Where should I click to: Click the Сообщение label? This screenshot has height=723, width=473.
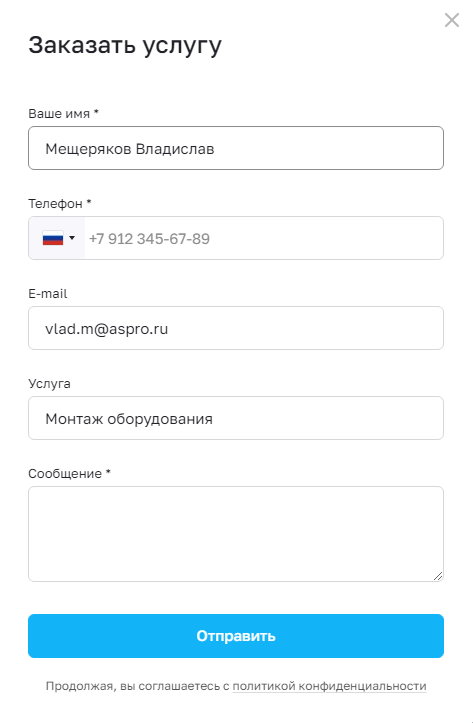(x=65, y=474)
